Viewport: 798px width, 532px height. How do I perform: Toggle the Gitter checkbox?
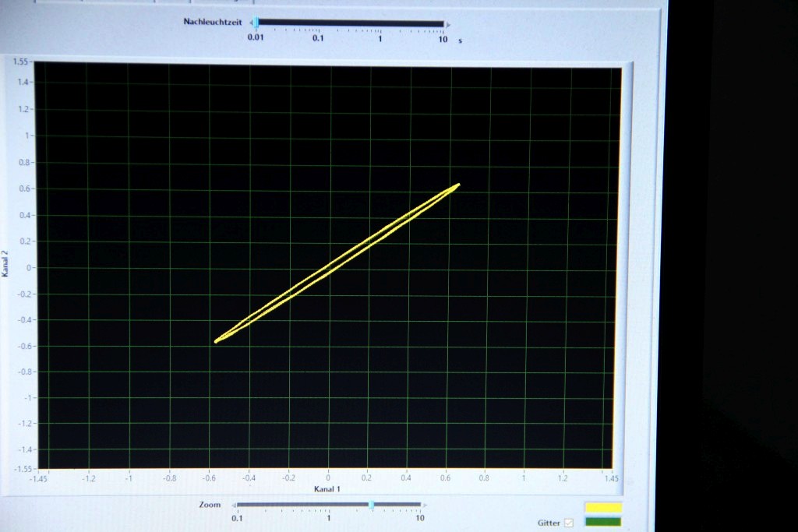tap(568, 523)
